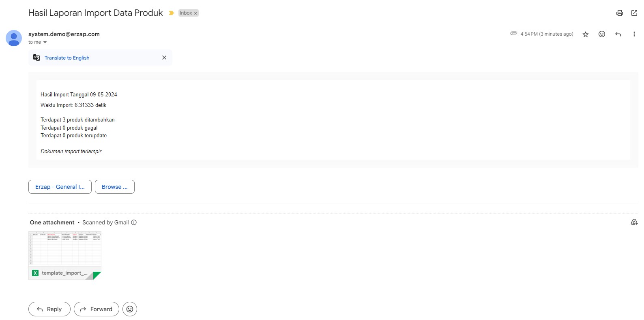Click the Scanned by Gmail info icon
Screen dimensions: 644x320
tap(134, 222)
